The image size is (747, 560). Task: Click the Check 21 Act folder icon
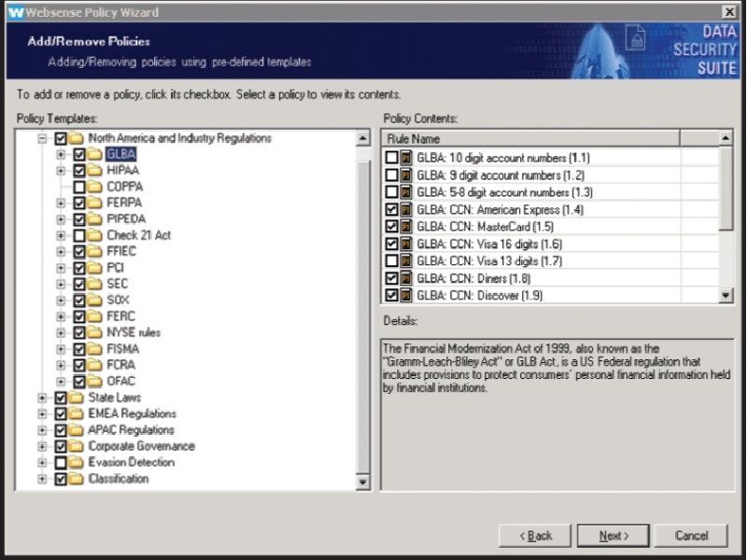(x=95, y=235)
